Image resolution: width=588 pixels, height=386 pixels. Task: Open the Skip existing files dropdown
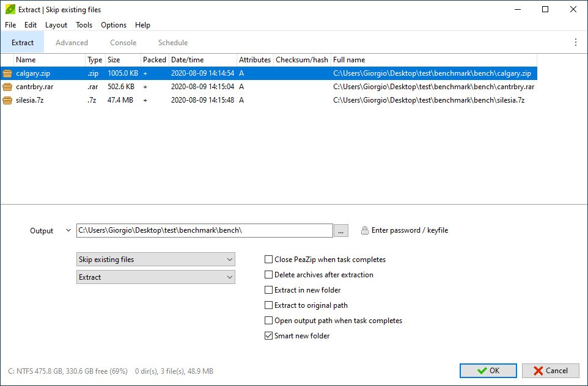[156, 260]
